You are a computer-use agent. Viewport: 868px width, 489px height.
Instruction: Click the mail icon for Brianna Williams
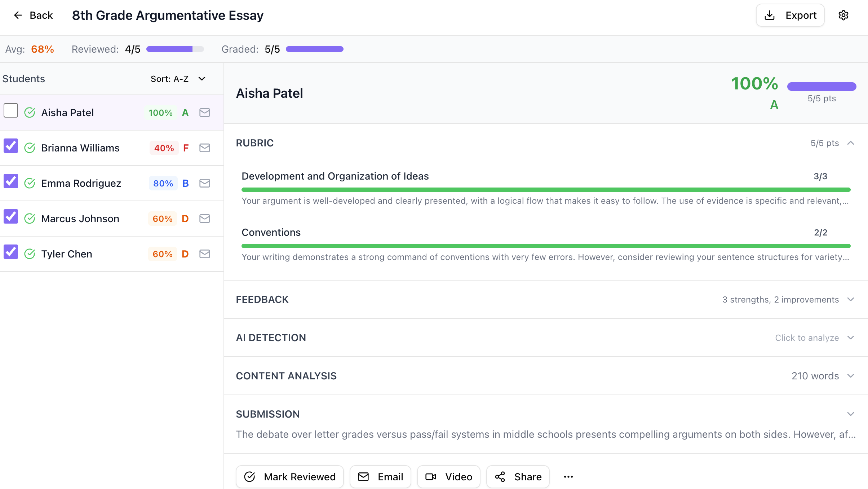click(x=205, y=148)
